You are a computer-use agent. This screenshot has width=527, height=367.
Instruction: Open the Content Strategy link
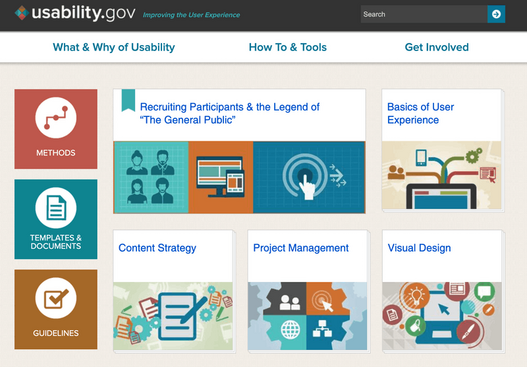[157, 248]
